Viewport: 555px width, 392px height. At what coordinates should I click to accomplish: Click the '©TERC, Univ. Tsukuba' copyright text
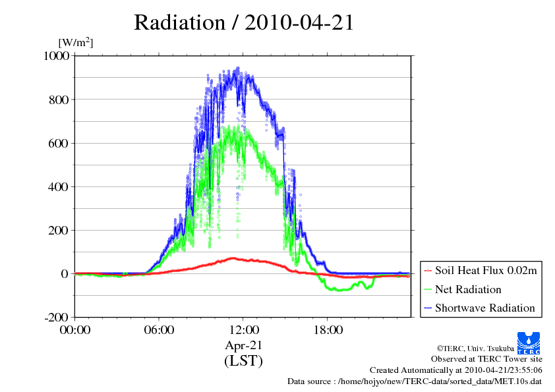[475, 349]
